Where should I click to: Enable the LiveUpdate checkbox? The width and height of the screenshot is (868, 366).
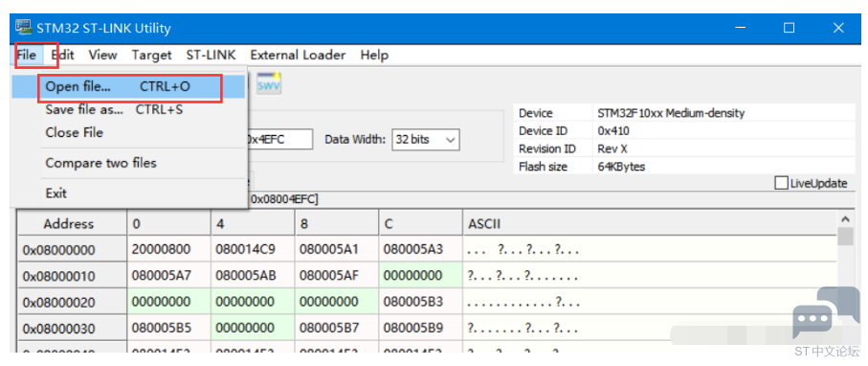coord(782,183)
